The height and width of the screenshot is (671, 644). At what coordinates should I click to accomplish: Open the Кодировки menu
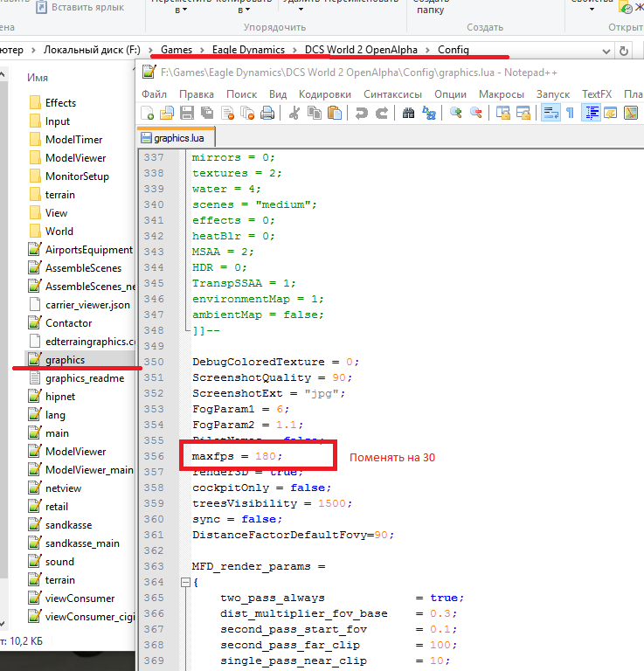[325, 94]
